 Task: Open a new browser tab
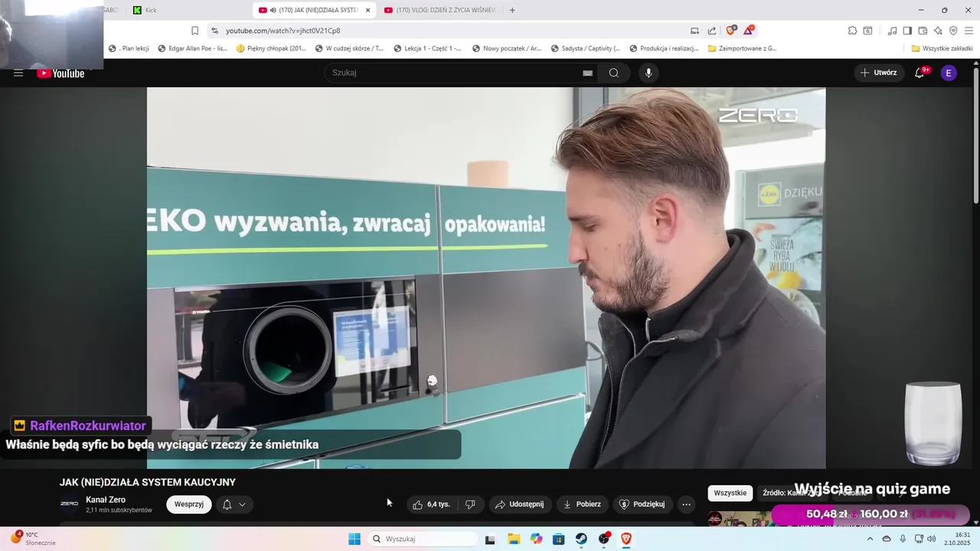[x=512, y=10]
